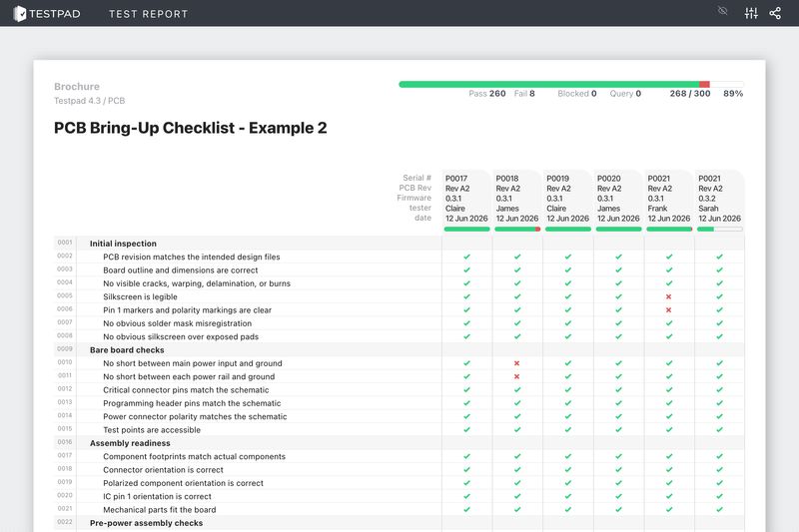Viewport: 799px width, 532px height.
Task: Click Frank's checkmark for Mechanical parts fit row
Action: coord(668,509)
